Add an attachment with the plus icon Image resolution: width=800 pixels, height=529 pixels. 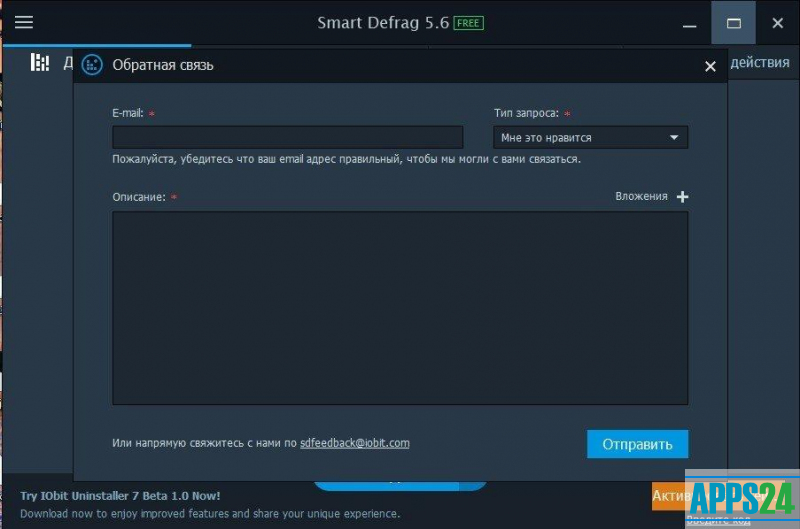pyautogui.click(x=683, y=197)
